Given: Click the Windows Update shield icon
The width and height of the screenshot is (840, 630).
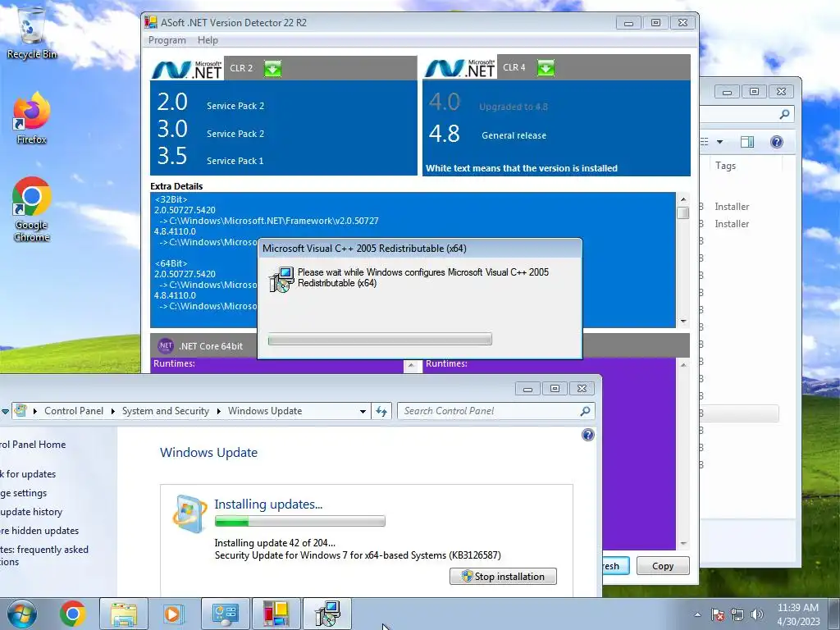Looking at the screenshot, I should point(189,514).
